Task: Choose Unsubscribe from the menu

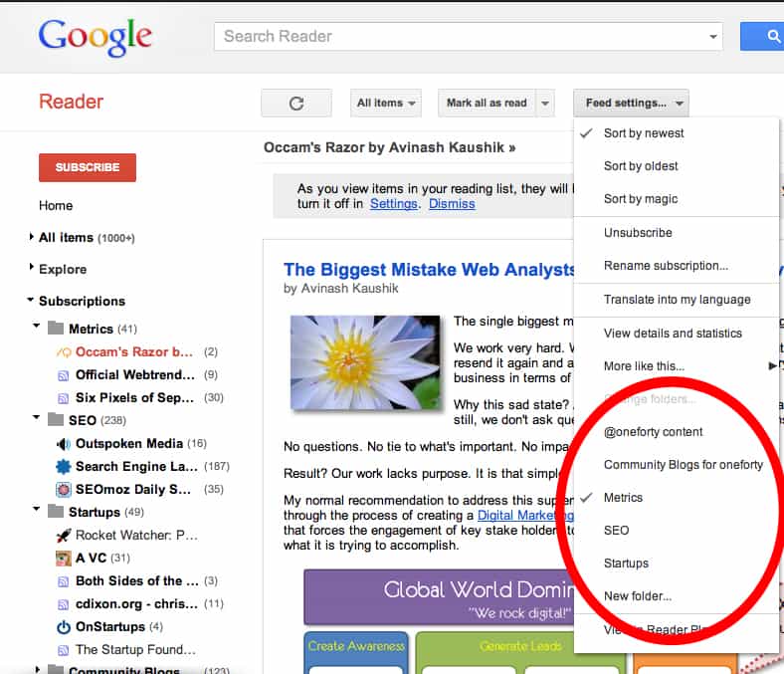Action: (677, 233)
